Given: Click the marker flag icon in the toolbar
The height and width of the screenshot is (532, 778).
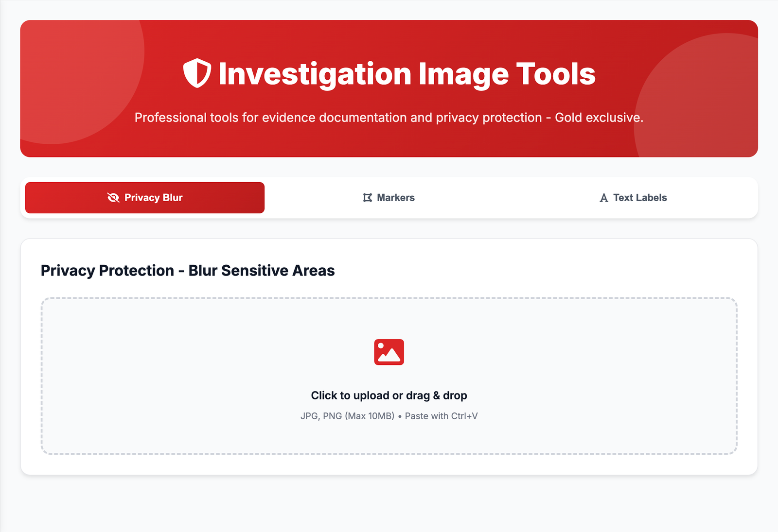Looking at the screenshot, I should coord(367,198).
